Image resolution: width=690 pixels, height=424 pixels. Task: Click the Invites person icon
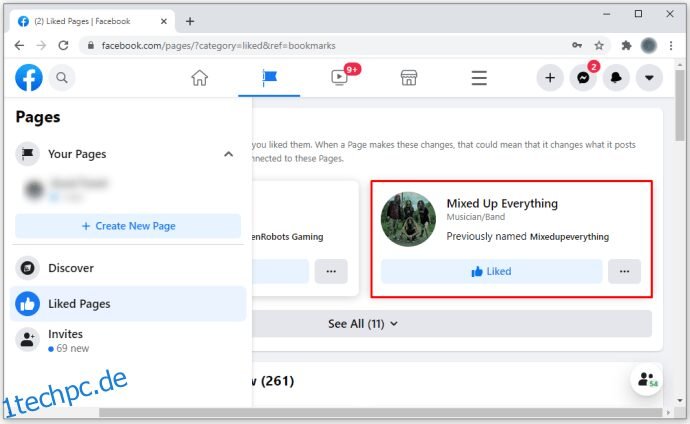pos(27,340)
